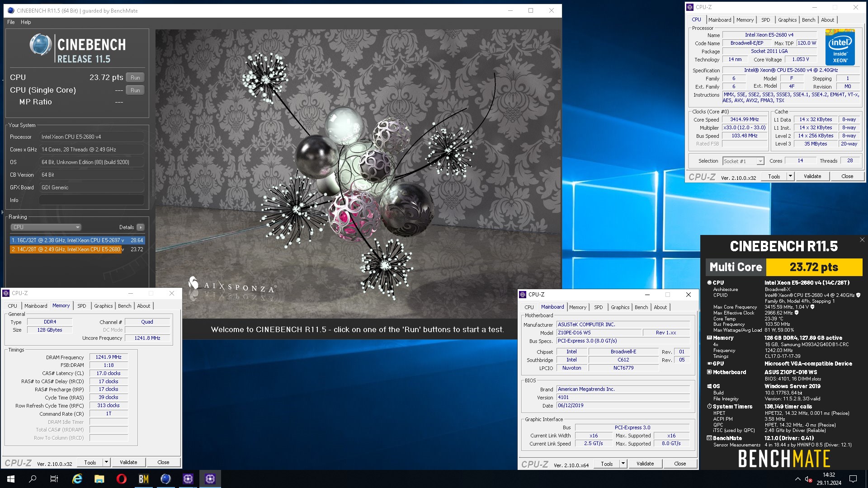
Task: Open File Explorer from taskbar
Action: (99, 479)
